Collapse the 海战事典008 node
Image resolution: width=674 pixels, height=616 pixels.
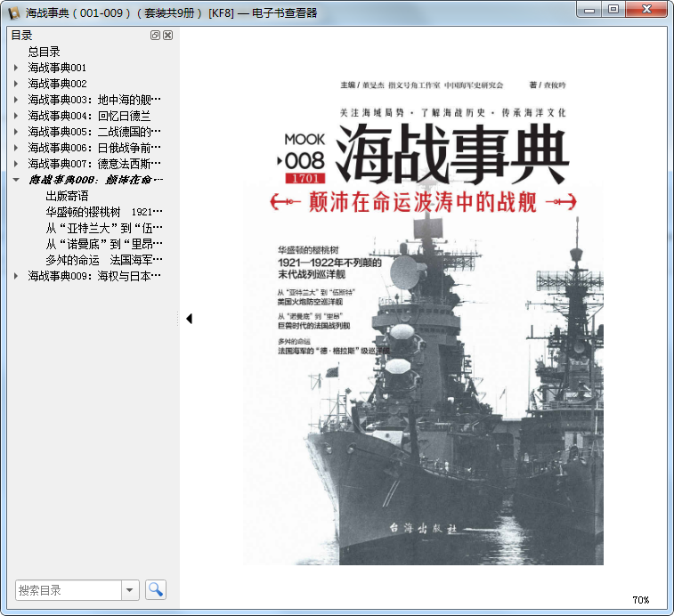[x=16, y=180]
